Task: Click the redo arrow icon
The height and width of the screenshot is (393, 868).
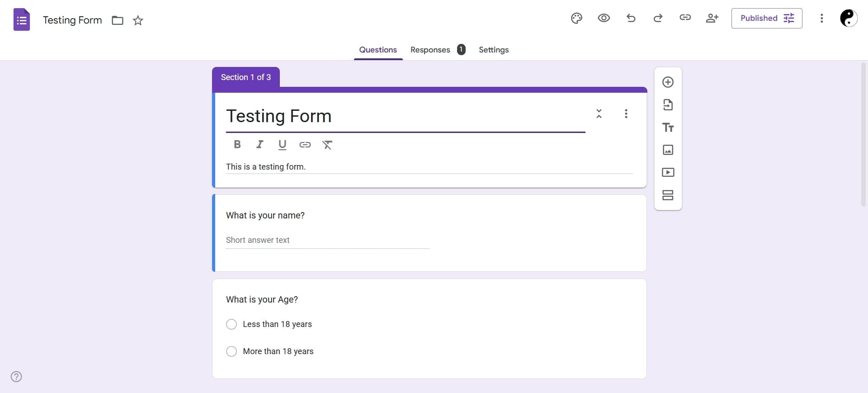Action: tap(658, 18)
